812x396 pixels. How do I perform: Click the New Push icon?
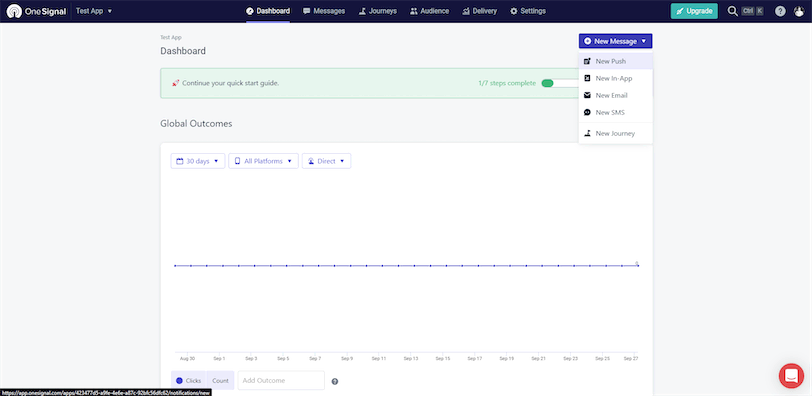pyautogui.click(x=587, y=61)
